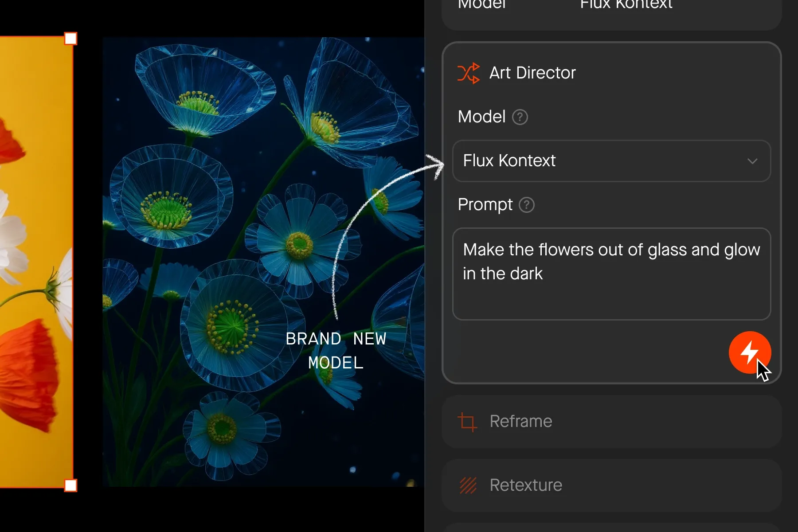Click the Retexture hatched lines icon

pos(468,485)
